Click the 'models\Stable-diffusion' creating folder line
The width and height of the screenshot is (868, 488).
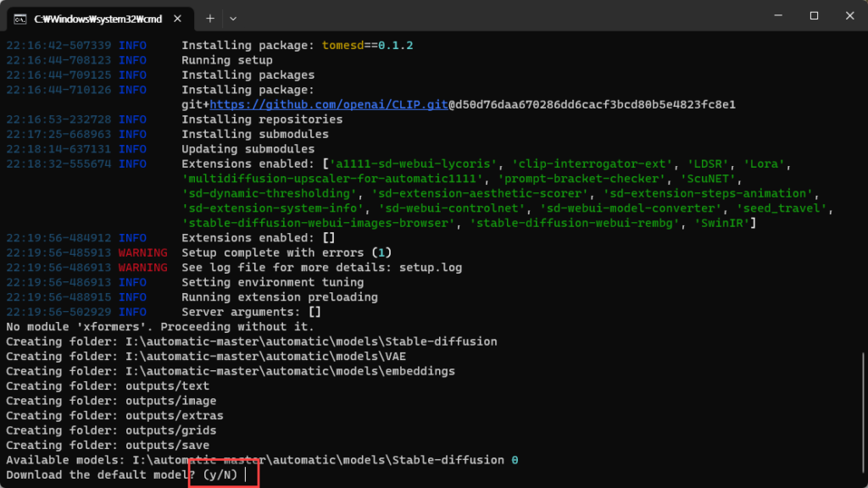coord(251,342)
